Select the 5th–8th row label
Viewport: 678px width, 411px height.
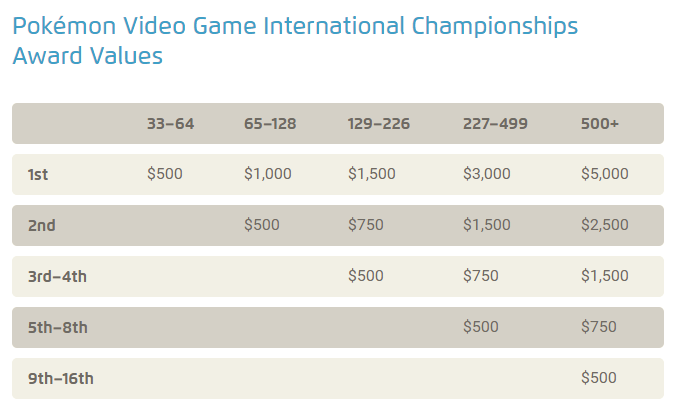[x=58, y=328]
